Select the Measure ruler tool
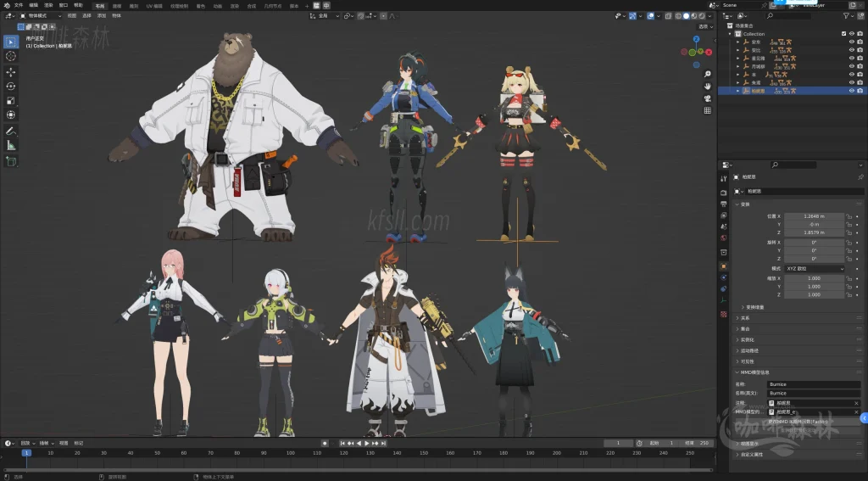The height and width of the screenshot is (481, 868). (10, 145)
